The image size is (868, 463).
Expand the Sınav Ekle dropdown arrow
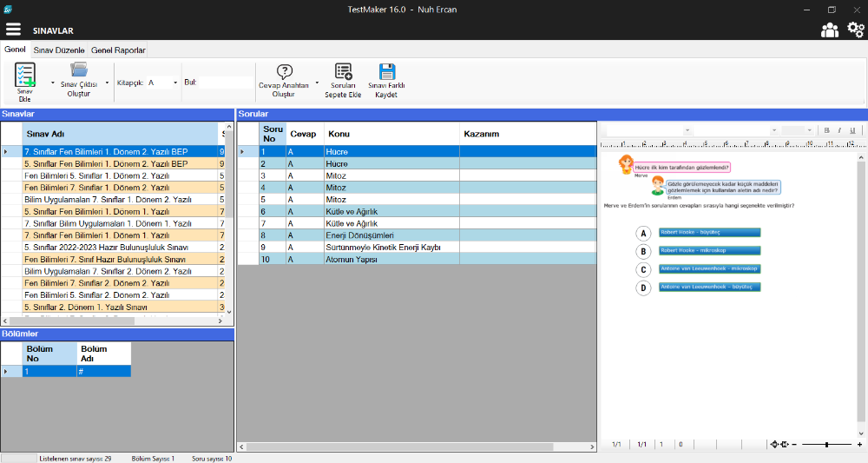tap(53, 83)
